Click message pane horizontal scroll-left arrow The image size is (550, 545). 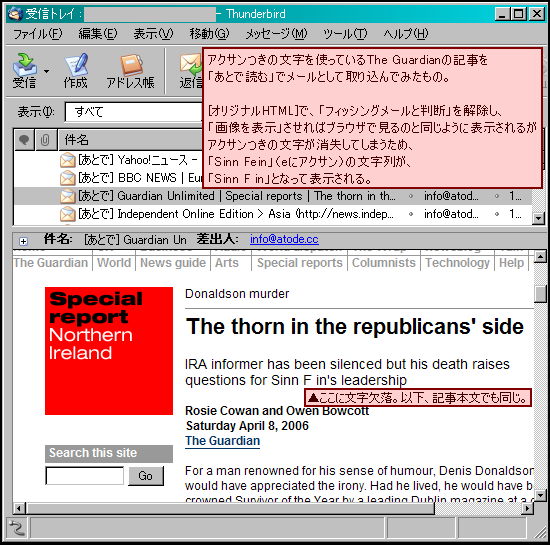(x=20, y=508)
